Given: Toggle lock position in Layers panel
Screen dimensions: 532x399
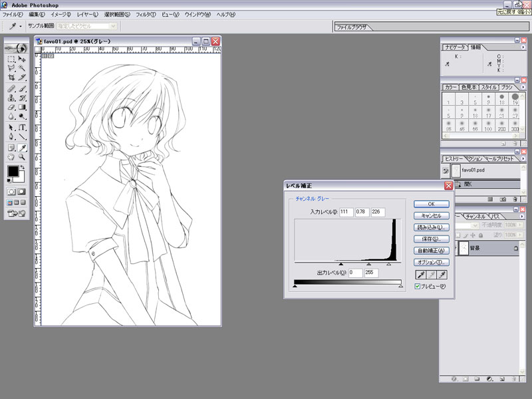Looking at the screenshot, I should (x=473, y=235).
